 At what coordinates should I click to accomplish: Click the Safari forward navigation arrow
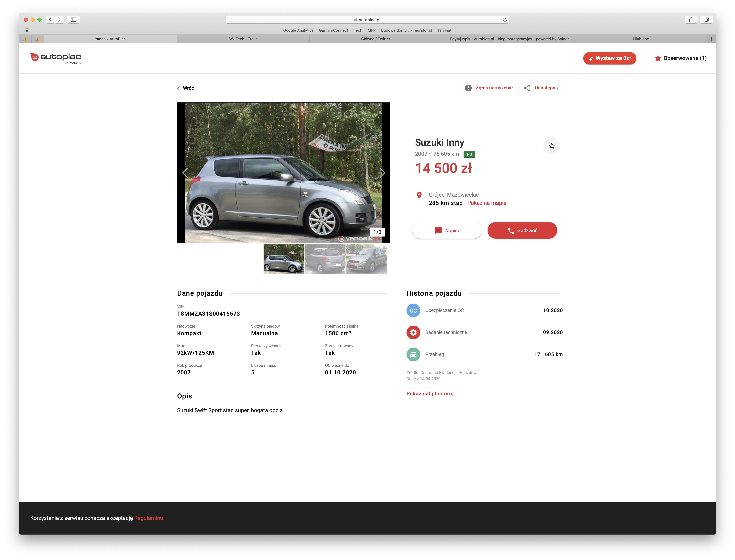tap(59, 20)
